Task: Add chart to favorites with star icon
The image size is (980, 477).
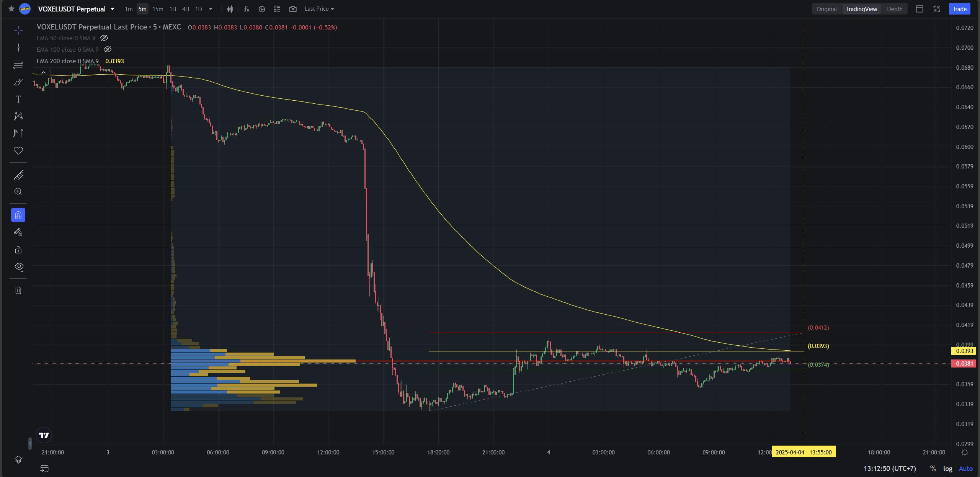Action: click(x=11, y=9)
